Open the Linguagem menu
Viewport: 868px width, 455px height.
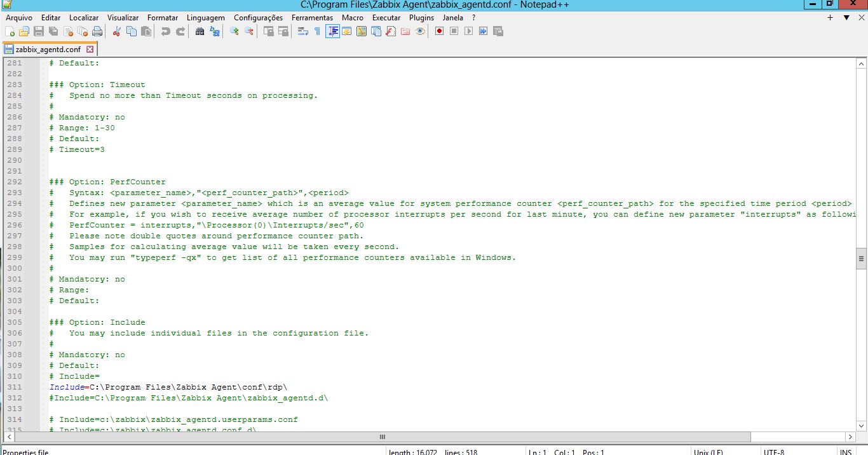206,18
